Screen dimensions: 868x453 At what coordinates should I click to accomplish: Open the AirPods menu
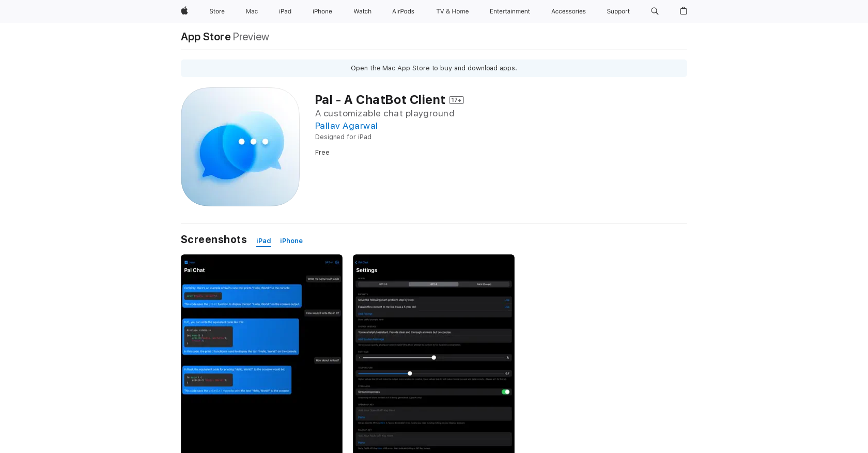pos(403,11)
